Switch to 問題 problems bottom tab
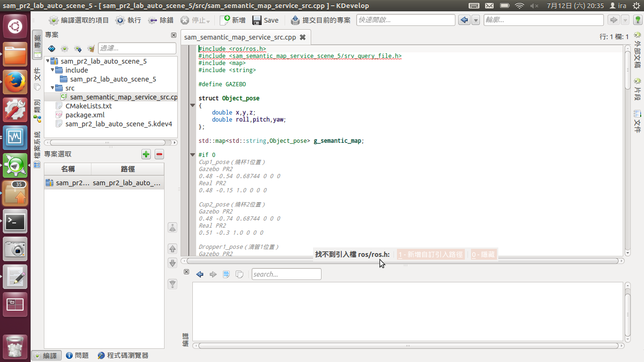The height and width of the screenshot is (362, 644). pos(77,355)
